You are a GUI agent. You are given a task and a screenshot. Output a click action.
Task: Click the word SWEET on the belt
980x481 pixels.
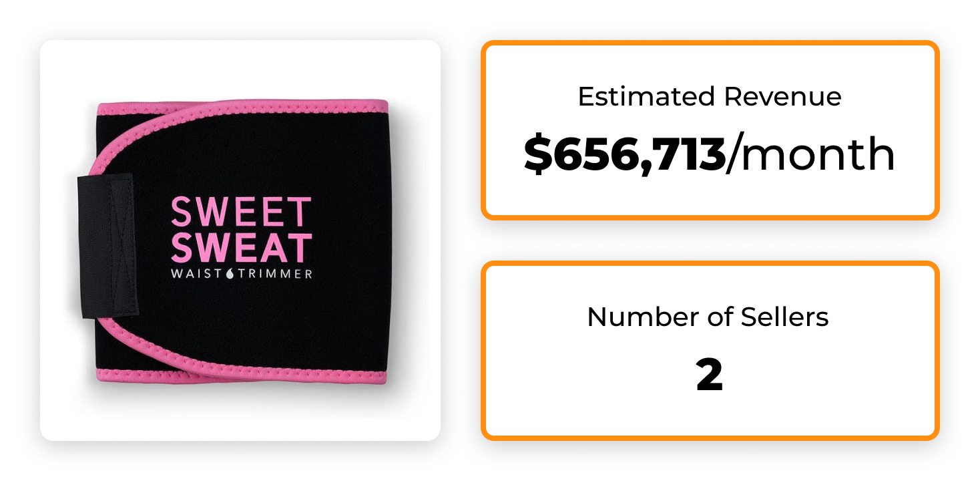(241, 212)
